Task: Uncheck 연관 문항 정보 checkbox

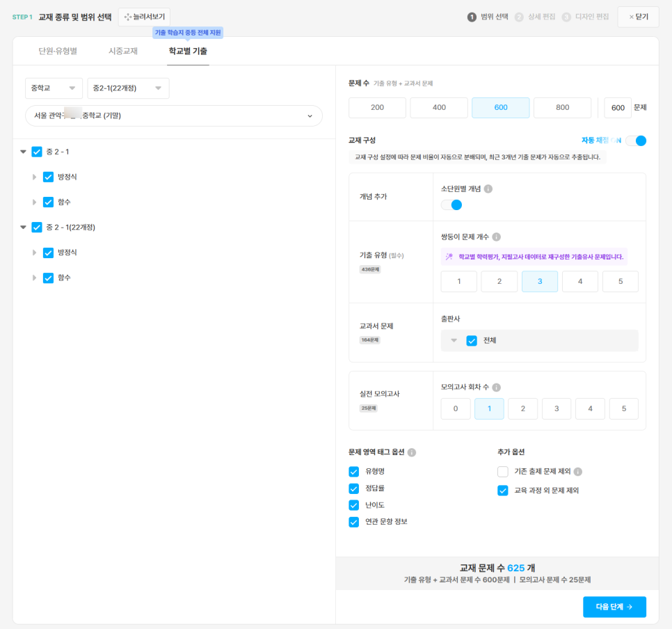Action: [x=353, y=522]
